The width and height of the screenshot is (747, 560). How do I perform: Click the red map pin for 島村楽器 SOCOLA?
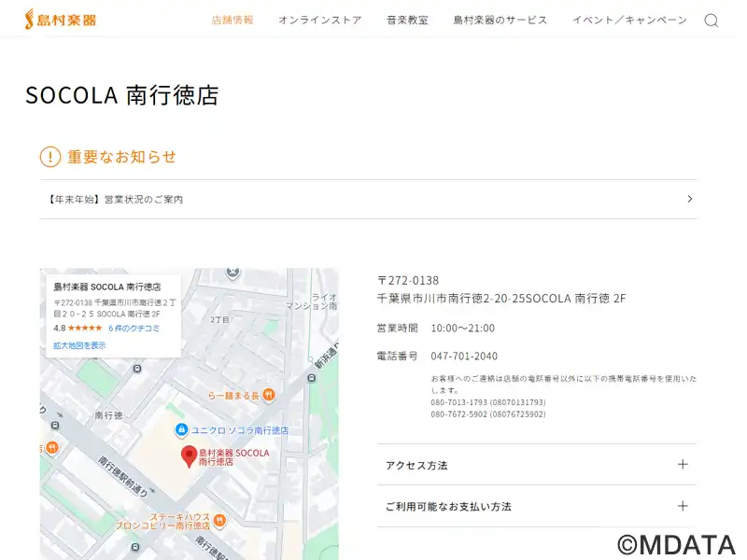point(190,456)
